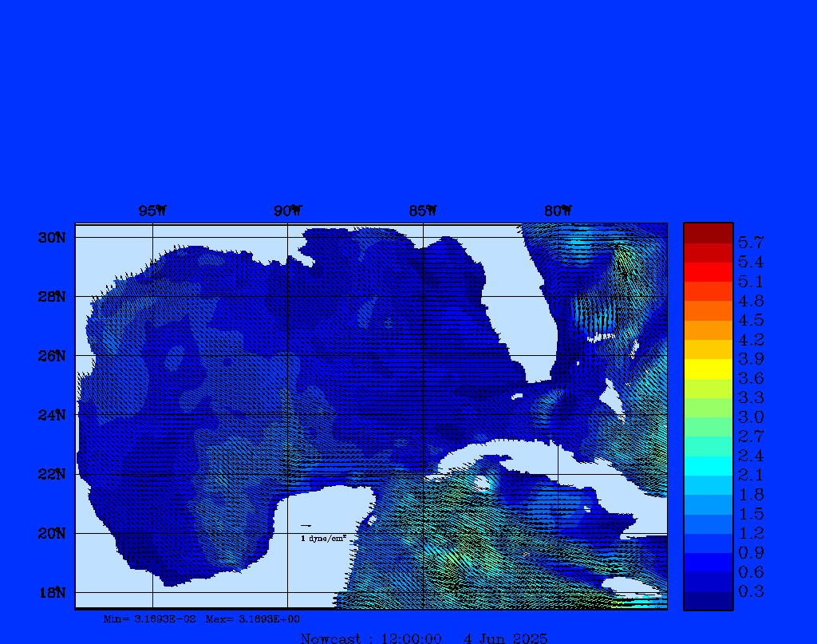Click the 30N latitude label
The image size is (817, 644).
point(51,238)
